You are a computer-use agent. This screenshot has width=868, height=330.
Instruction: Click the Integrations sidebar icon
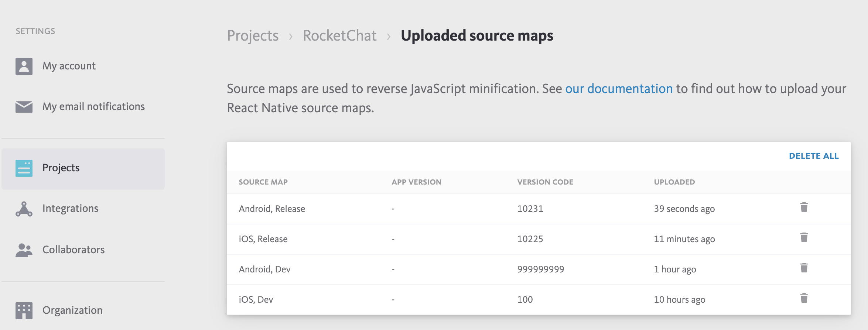24,209
